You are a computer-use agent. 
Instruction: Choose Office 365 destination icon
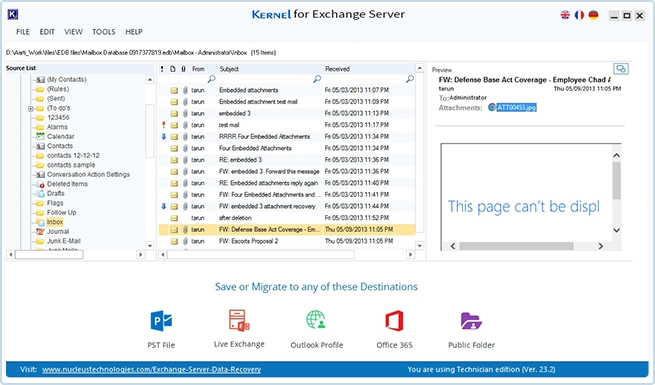click(394, 321)
